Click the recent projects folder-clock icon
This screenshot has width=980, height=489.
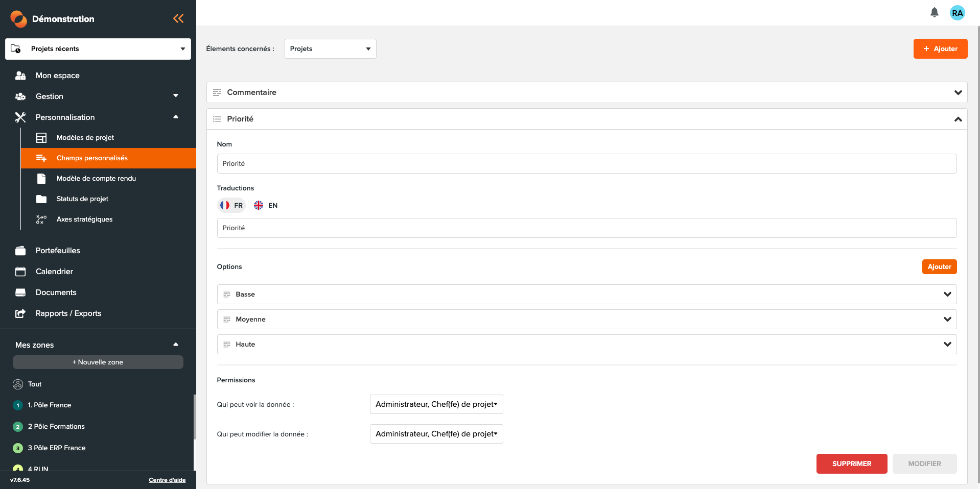point(16,49)
